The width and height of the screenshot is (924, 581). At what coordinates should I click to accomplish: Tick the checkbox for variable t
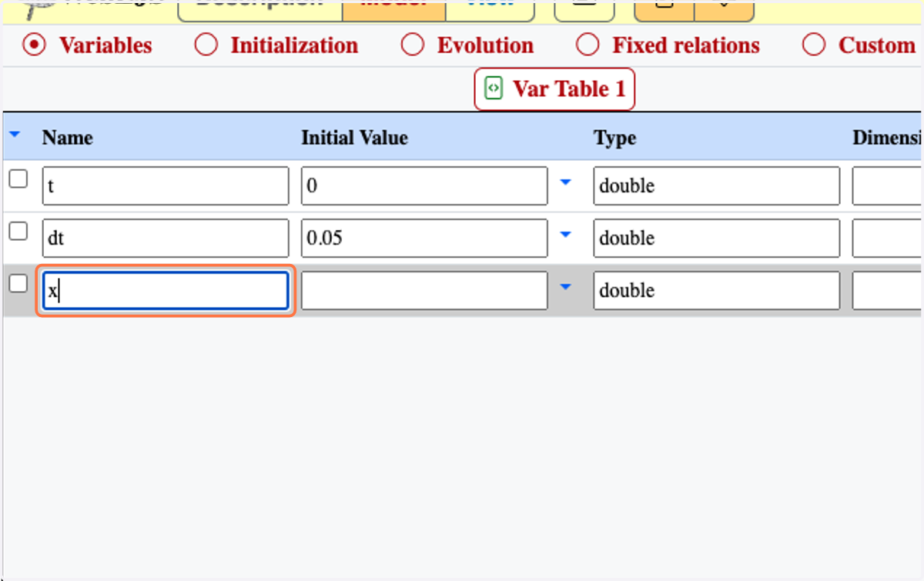(x=18, y=179)
